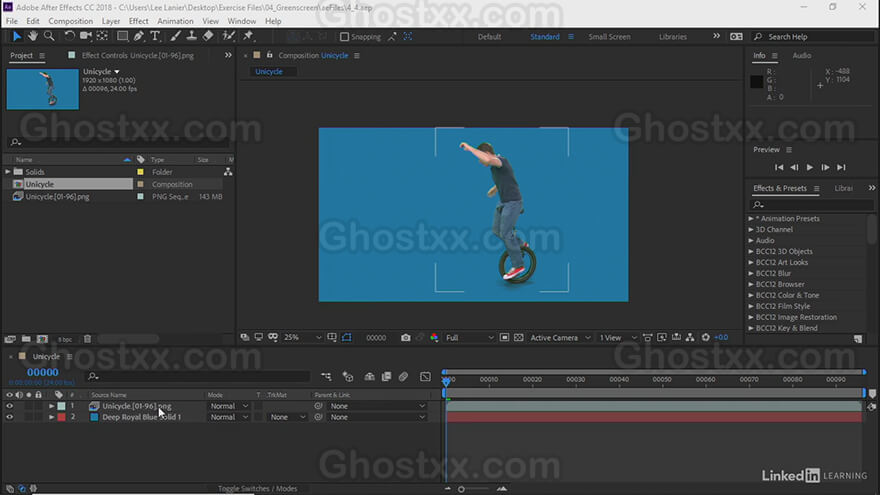
Task: Select the Pen tool
Action: tap(138, 36)
